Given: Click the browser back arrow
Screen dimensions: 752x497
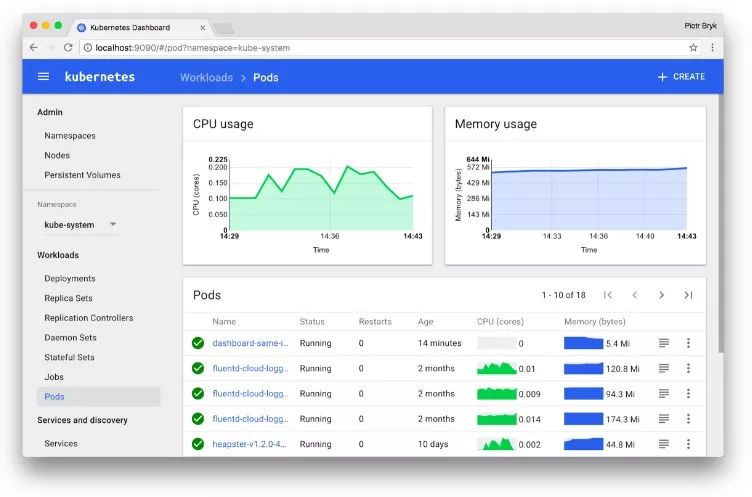Looking at the screenshot, I should click(x=33, y=47).
